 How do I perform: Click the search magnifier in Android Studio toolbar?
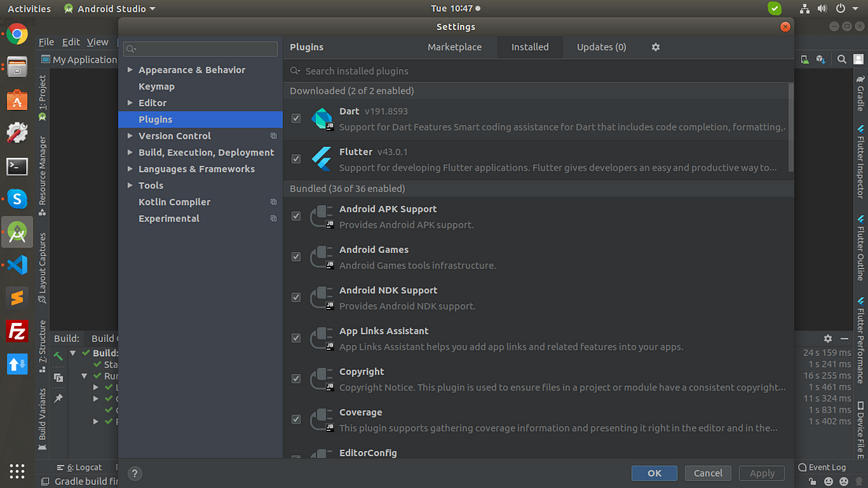point(841,59)
